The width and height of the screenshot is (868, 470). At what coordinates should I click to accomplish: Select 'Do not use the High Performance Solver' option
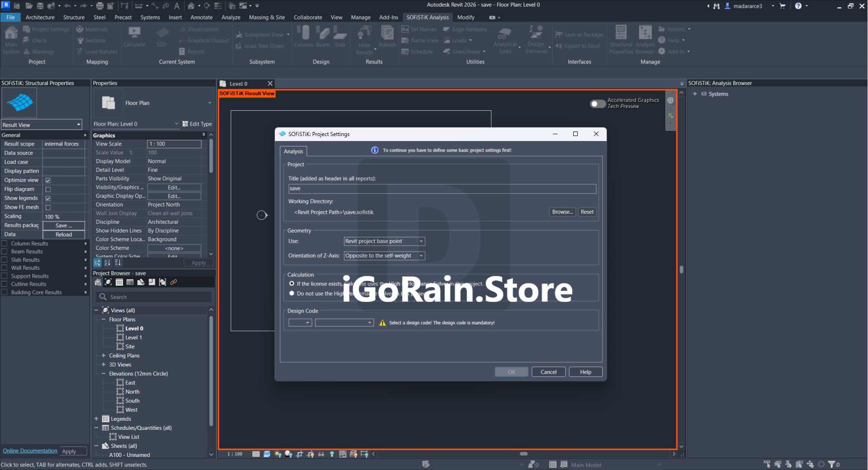292,293
